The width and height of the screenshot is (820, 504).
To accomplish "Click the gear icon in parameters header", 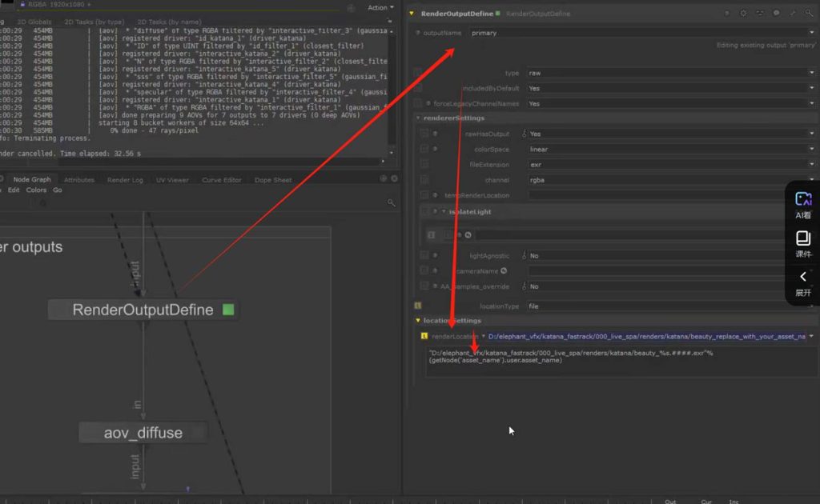I will point(743,14).
